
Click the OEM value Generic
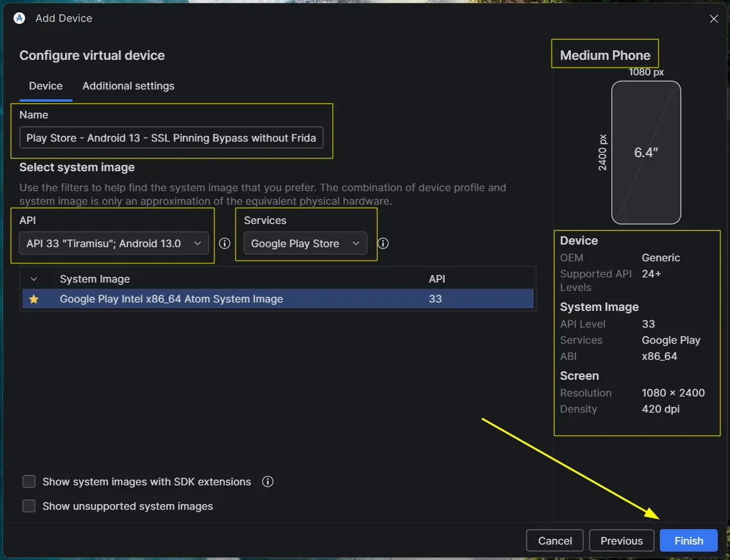click(660, 257)
